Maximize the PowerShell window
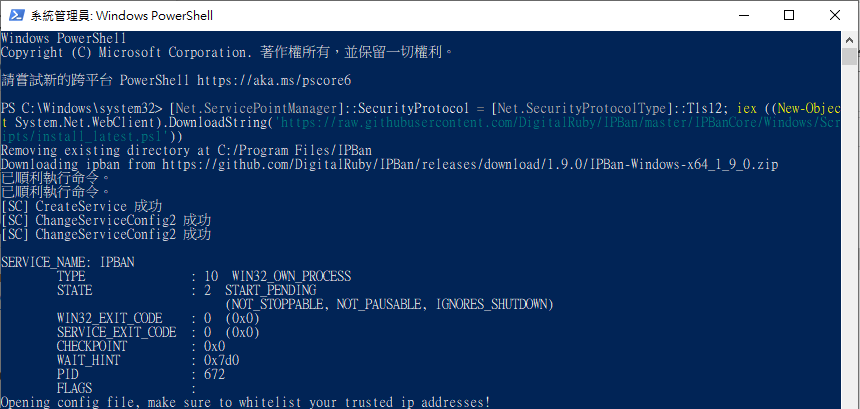This screenshot has width=860, height=409. 789,15
